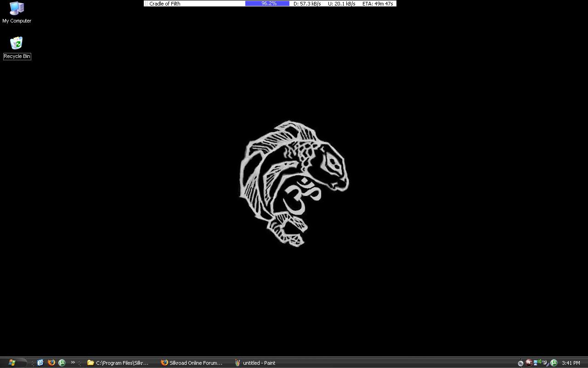Open uTorrent from the quick launch bar
This screenshot has height=368, width=588.
point(62,362)
